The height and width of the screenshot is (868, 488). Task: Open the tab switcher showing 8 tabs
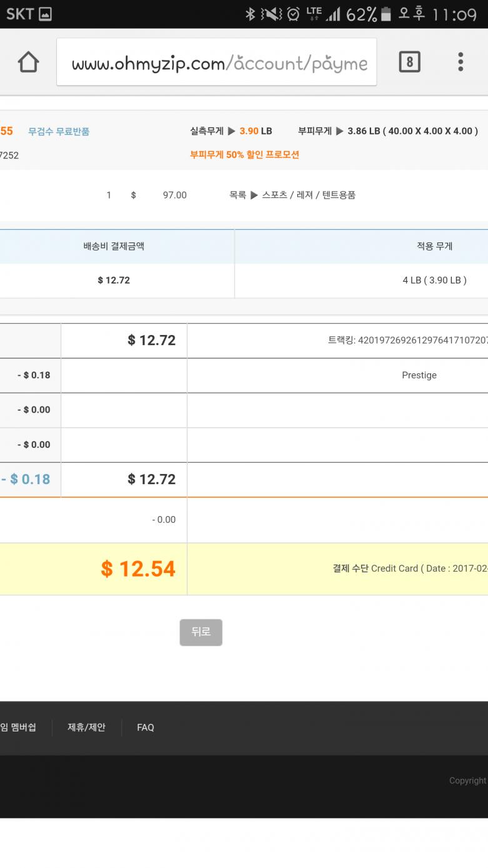(409, 62)
